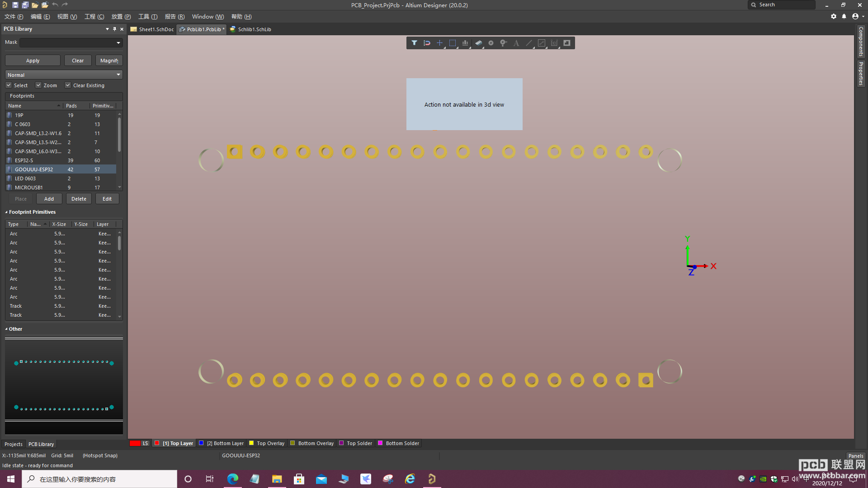Open the Windows Start menu
The image size is (868, 488).
(x=11, y=479)
